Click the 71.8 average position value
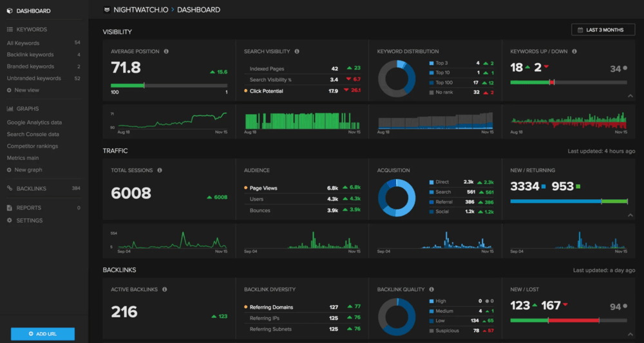Image resolution: width=644 pixels, height=343 pixels. (x=126, y=68)
